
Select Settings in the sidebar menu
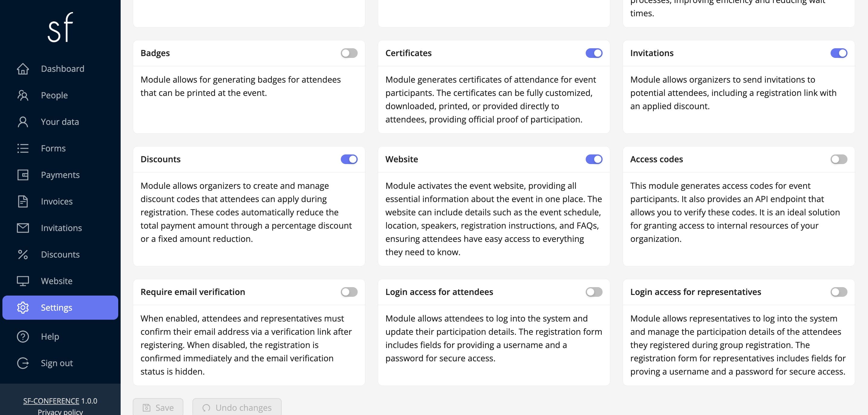60,308
